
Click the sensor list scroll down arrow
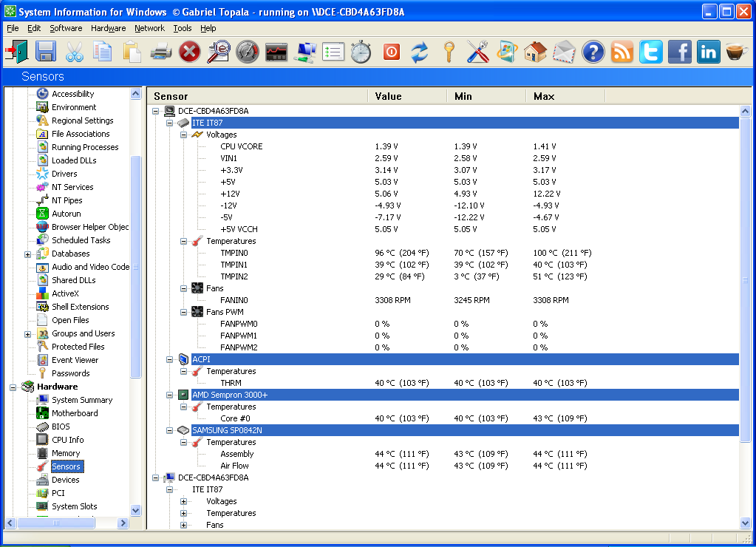[745, 523]
